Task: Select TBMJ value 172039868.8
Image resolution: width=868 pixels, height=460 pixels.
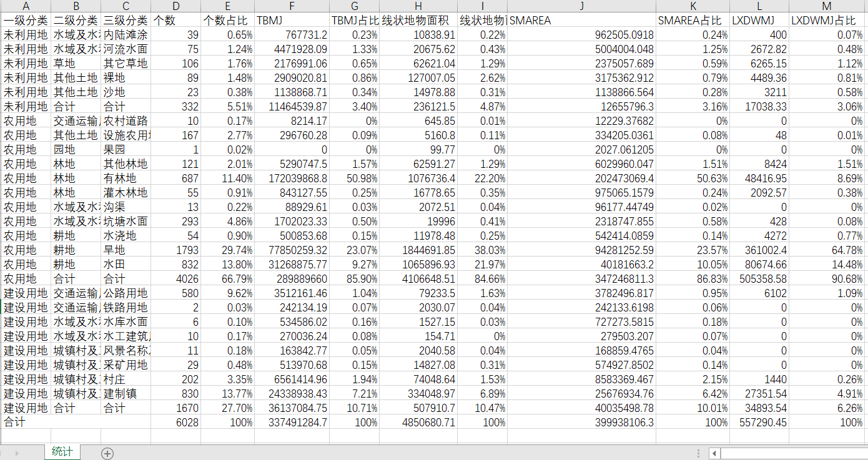Action: (292, 179)
